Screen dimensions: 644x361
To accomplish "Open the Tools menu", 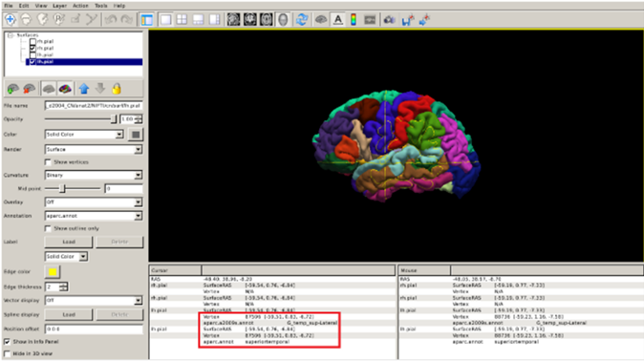I will tap(100, 6).
